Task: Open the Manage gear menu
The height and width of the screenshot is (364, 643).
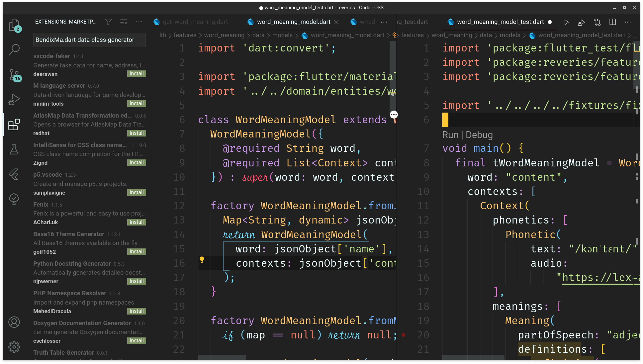Action: coord(14,347)
